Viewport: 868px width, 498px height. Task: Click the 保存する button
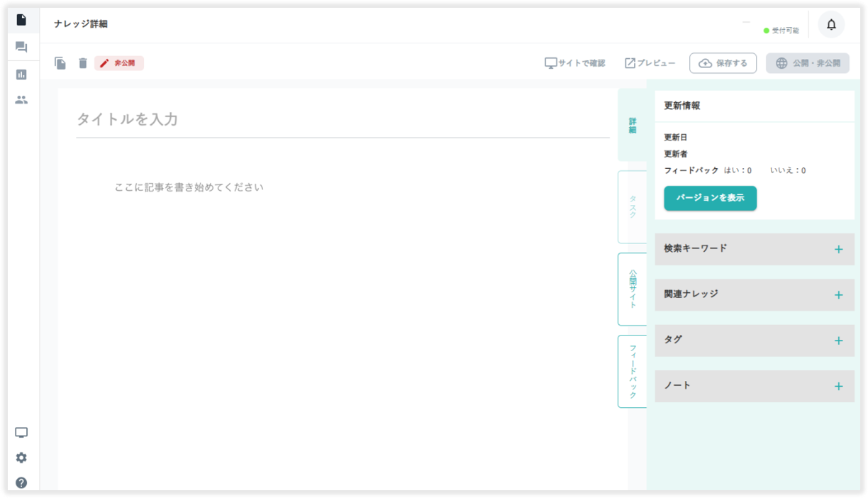[x=723, y=63]
